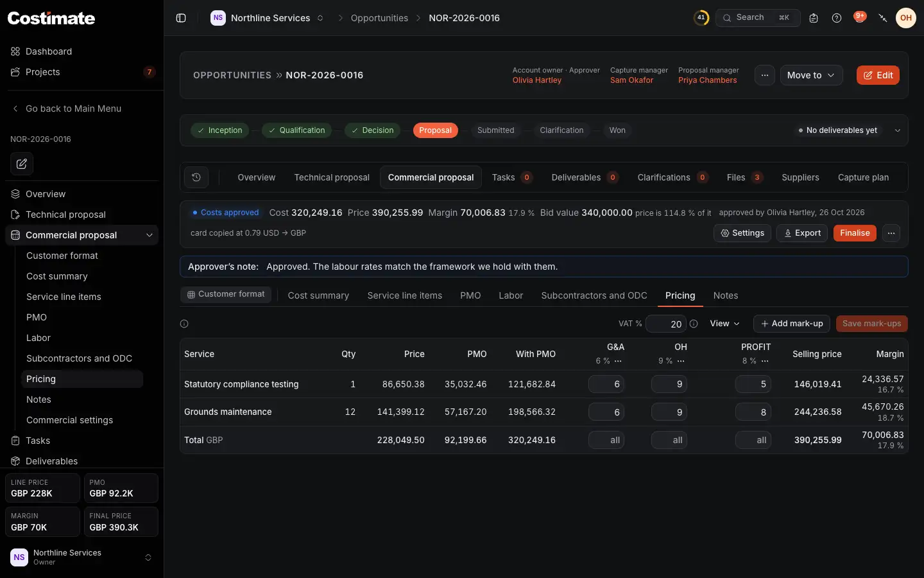The width and height of the screenshot is (924, 578).
Task: Open the Files tab
Action: [x=744, y=177]
